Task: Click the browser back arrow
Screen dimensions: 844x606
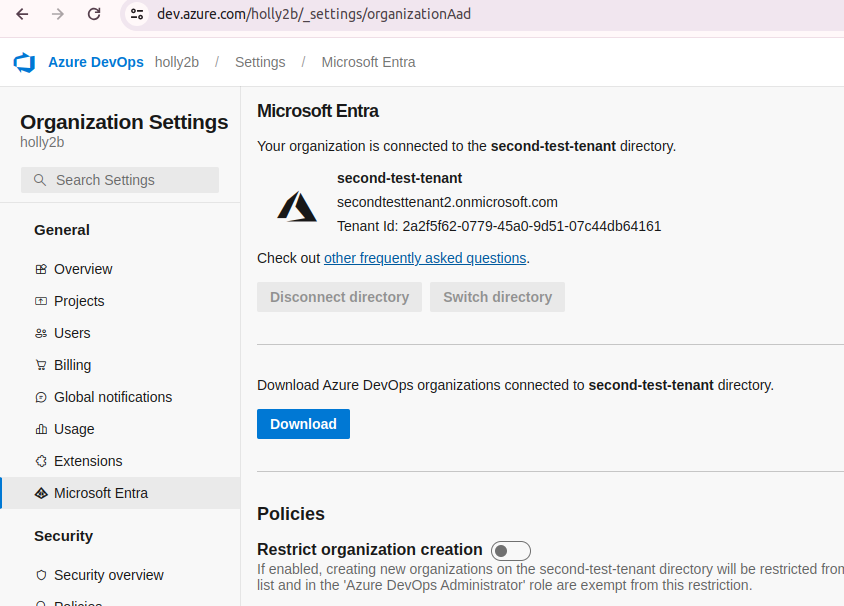Action: pos(22,14)
